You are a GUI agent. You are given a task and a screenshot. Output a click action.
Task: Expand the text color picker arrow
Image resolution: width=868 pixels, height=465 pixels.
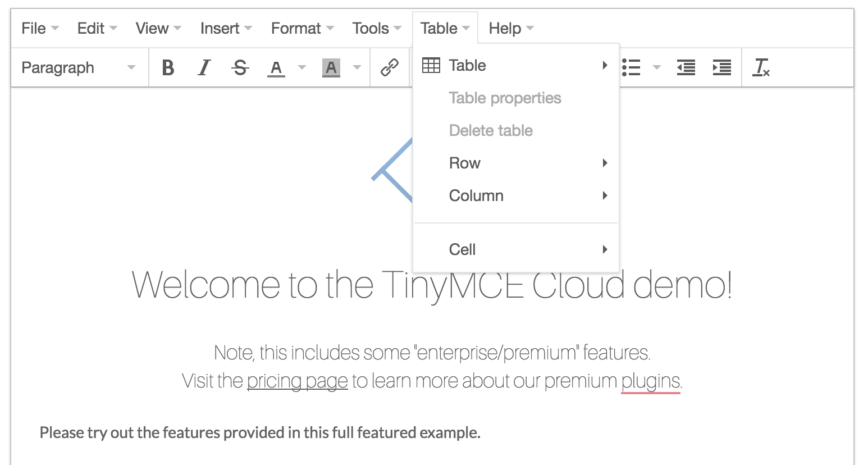[x=302, y=68]
